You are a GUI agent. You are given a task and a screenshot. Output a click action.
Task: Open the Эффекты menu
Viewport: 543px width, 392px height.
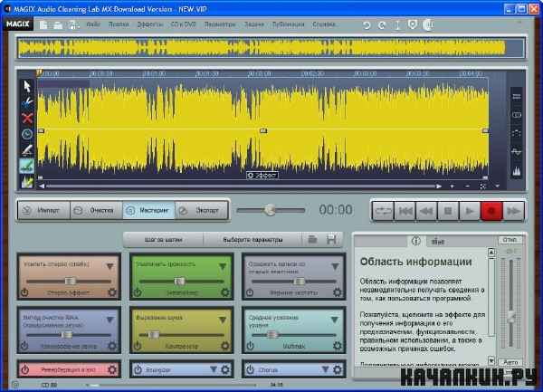150,24
